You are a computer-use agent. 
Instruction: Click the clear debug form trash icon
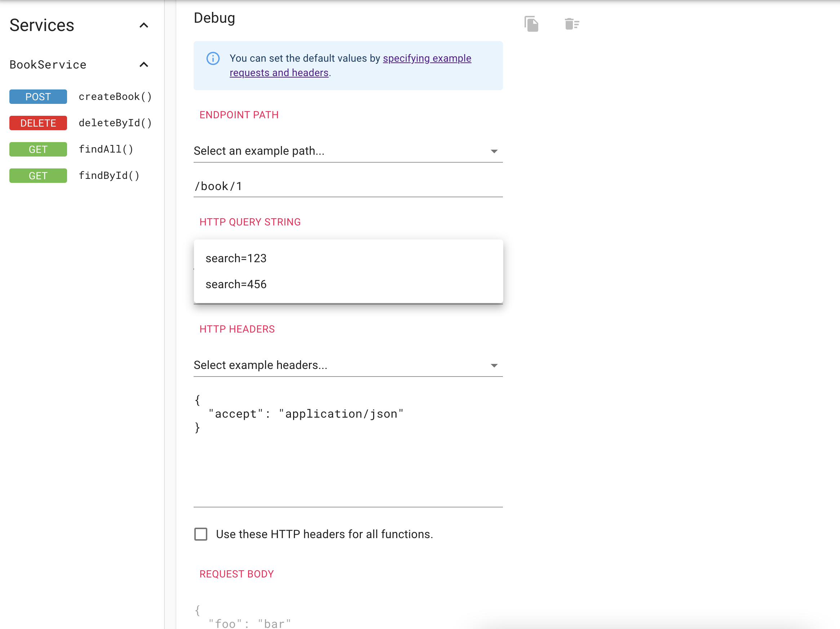pyautogui.click(x=571, y=24)
